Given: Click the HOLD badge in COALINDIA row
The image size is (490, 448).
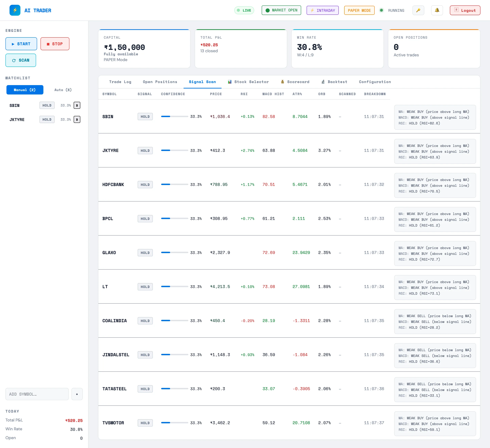Looking at the screenshot, I should coord(145,321).
